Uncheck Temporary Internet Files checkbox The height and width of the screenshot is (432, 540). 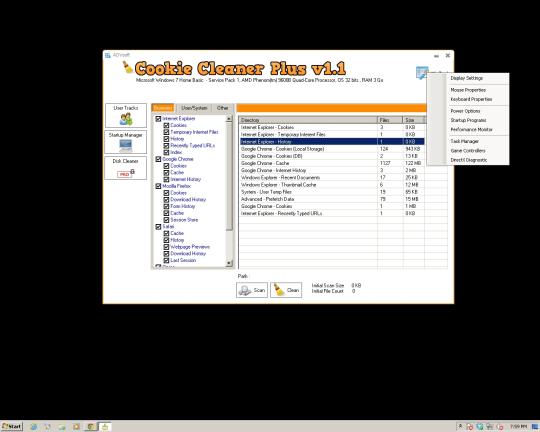[x=166, y=132]
